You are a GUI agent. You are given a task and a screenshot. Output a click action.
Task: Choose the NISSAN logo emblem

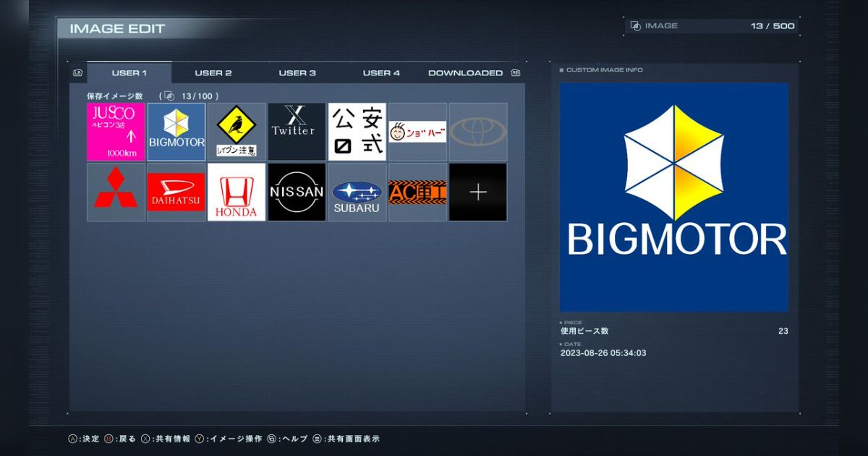click(297, 192)
